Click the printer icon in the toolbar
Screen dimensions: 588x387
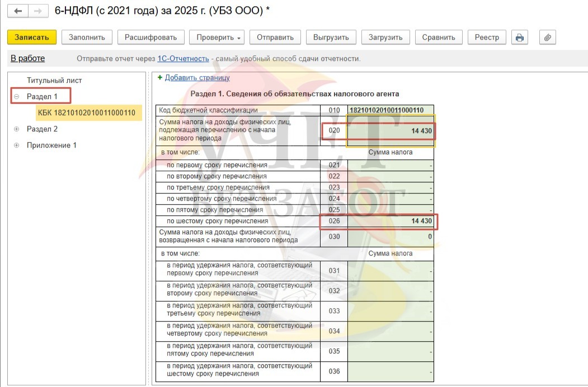(x=520, y=37)
